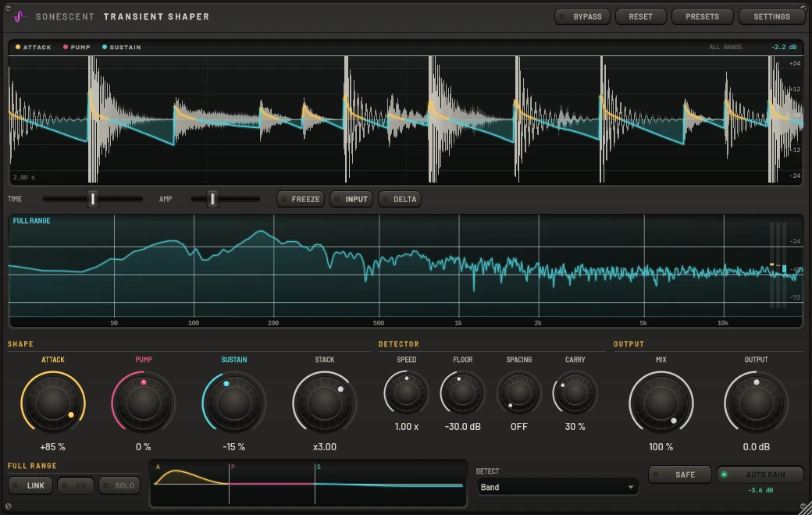Click the resize grip in bottom-right corner
This screenshot has width=812, height=515.
pyautogui.click(x=805, y=508)
